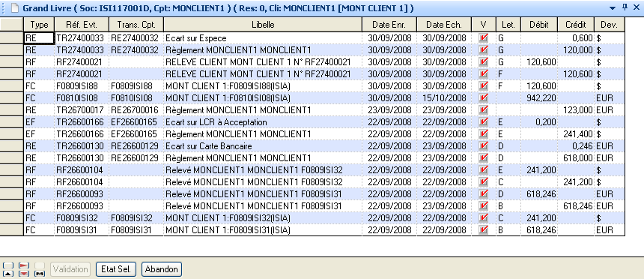Viewport: 644px width, 279px height.
Task: Click the black up-arrow icon button
Action: (x=8, y=274)
